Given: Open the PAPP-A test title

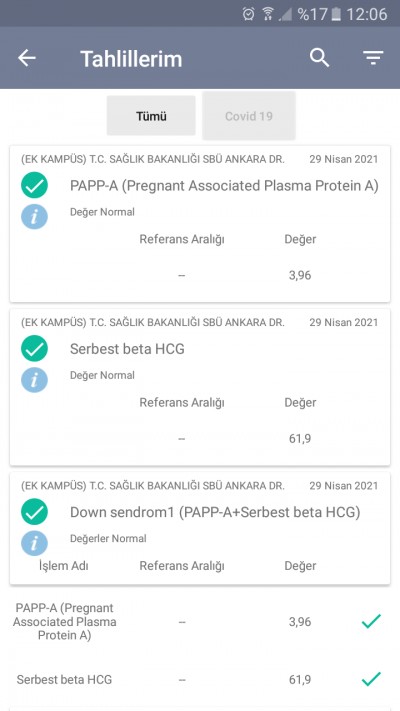Looking at the screenshot, I should click(224, 186).
